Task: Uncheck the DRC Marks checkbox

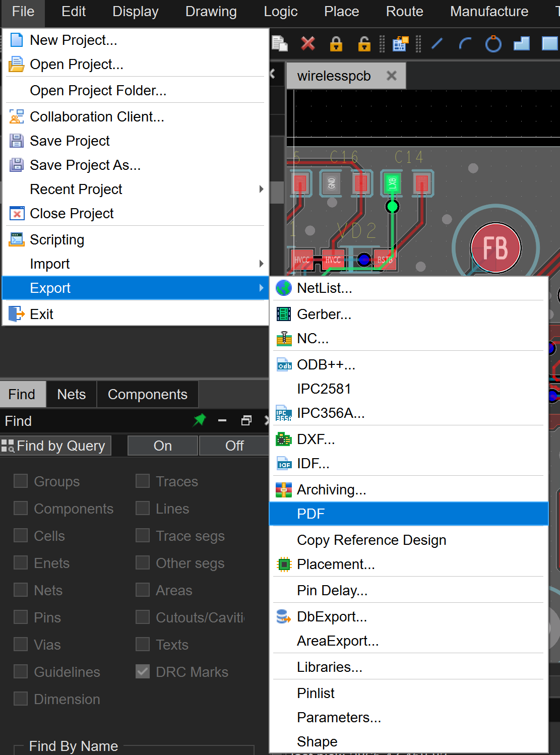Action: 143,672
